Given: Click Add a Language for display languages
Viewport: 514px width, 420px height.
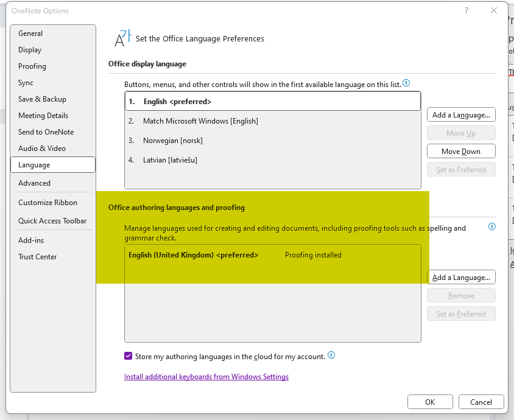Looking at the screenshot, I should coord(461,115).
